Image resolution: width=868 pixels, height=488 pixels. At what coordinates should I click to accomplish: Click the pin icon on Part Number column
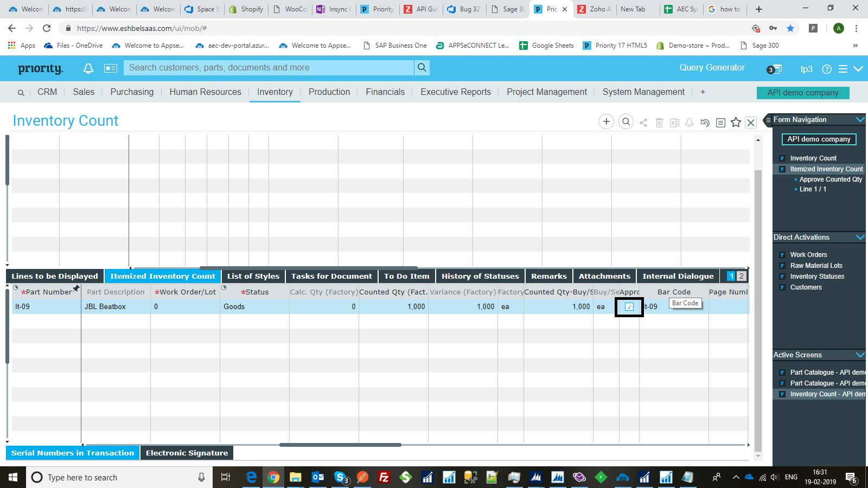click(x=76, y=288)
